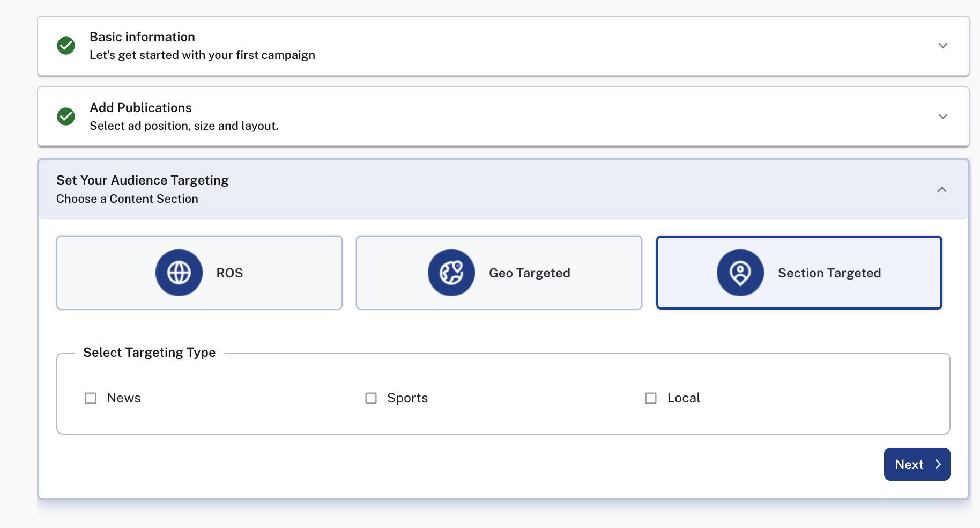Click the Geo Targeted earth icon
This screenshot has height=528, width=980.
(x=451, y=273)
